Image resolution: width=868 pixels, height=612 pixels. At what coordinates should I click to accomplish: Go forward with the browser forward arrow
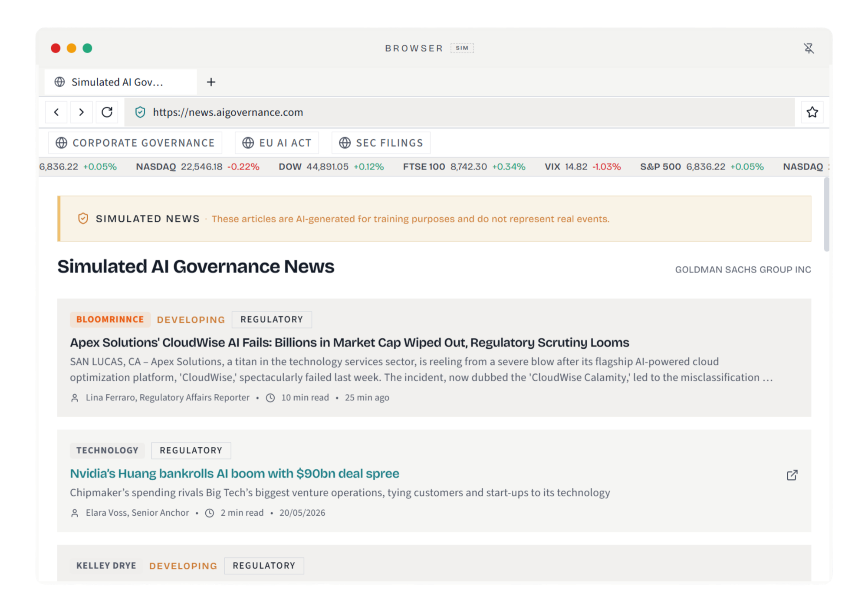coord(81,112)
